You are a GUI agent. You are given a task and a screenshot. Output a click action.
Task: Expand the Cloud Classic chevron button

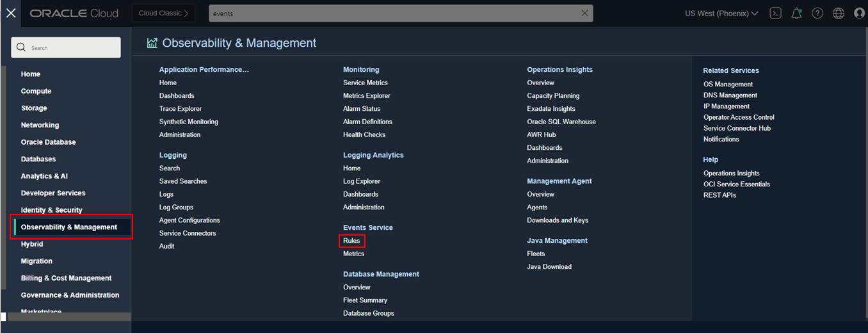click(x=164, y=13)
